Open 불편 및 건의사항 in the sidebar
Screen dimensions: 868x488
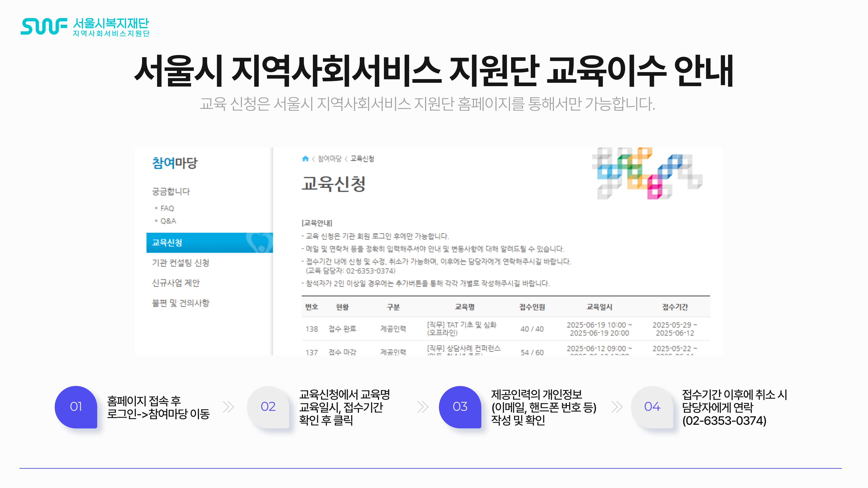coord(181,303)
